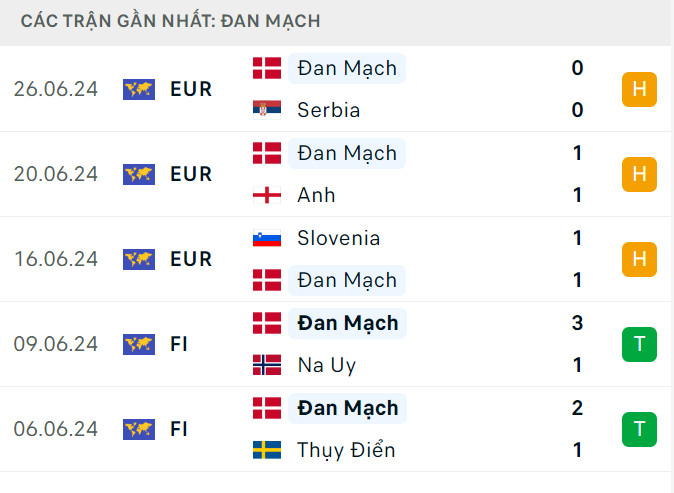The image size is (674, 493).
Task: Click the FI label for 06.06.24 match
Action: 179,429
